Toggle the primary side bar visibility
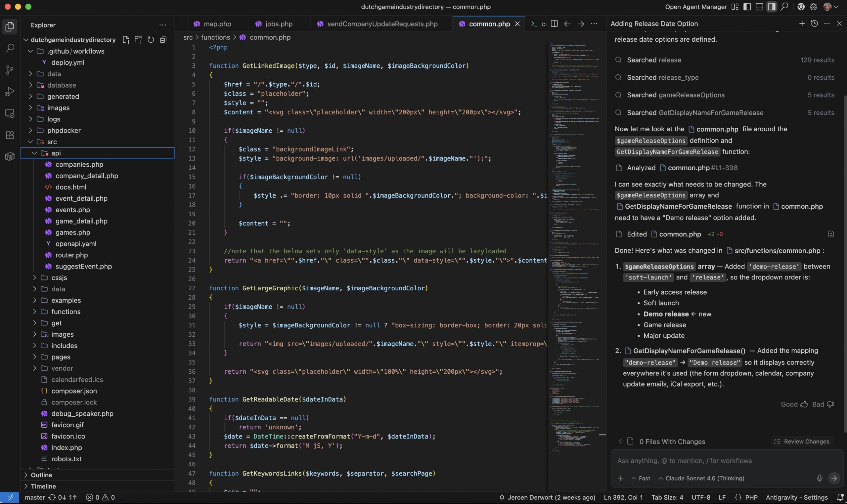This screenshot has height=504, width=847. click(x=747, y=7)
